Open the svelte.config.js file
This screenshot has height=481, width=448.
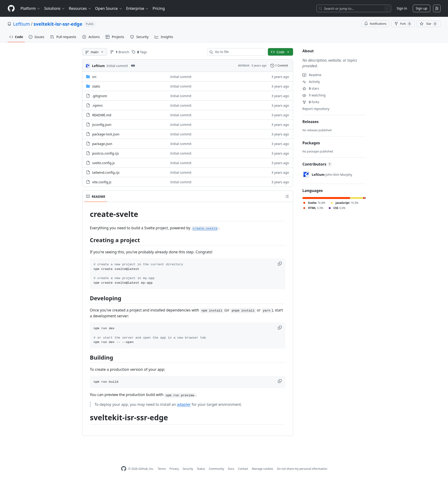click(x=103, y=163)
